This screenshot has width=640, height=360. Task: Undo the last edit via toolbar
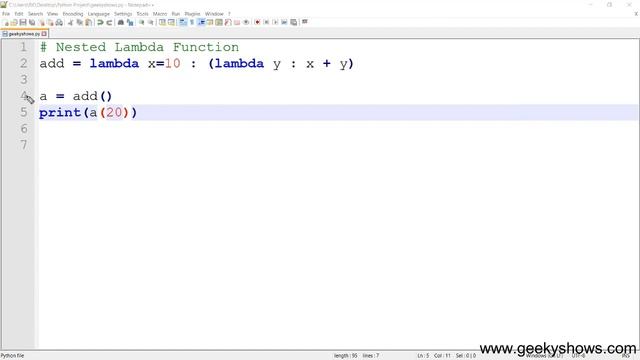[x=100, y=22]
